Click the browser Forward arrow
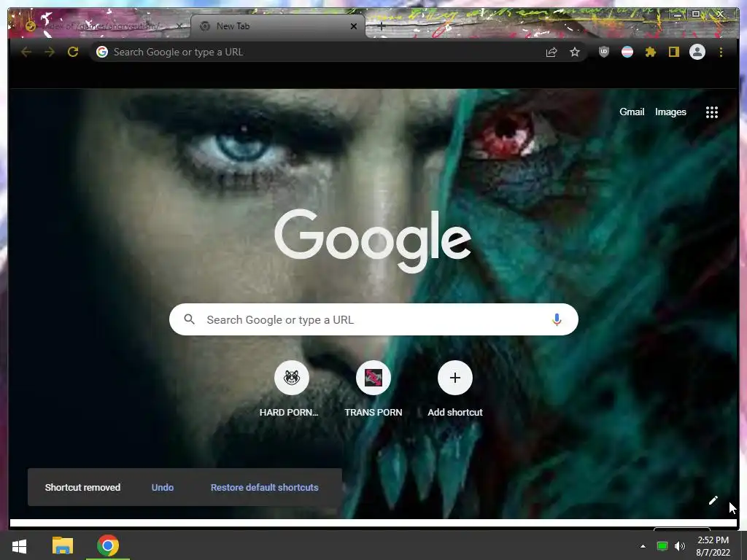 pyautogui.click(x=50, y=52)
